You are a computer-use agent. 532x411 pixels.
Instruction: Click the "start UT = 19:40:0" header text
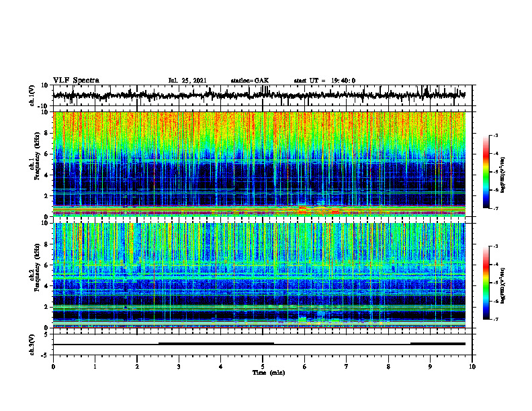[324, 81]
